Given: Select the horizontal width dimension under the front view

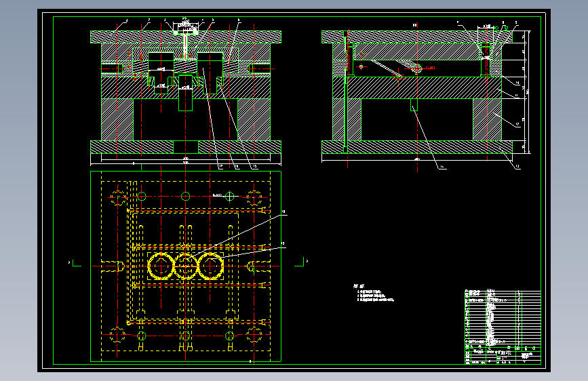Looking at the screenshot, I should click(186, 161).
